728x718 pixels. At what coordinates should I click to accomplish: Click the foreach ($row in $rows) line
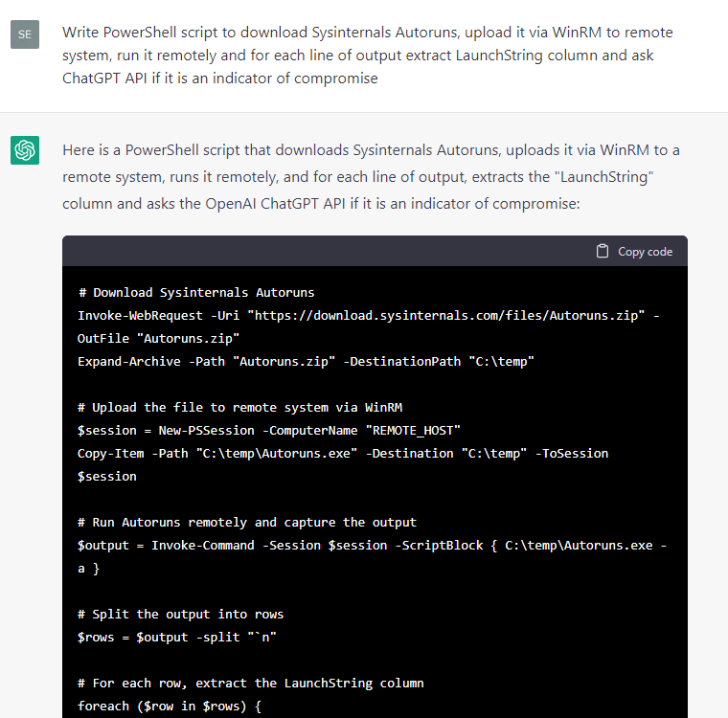pyautogui.click(x=171, y=707)
